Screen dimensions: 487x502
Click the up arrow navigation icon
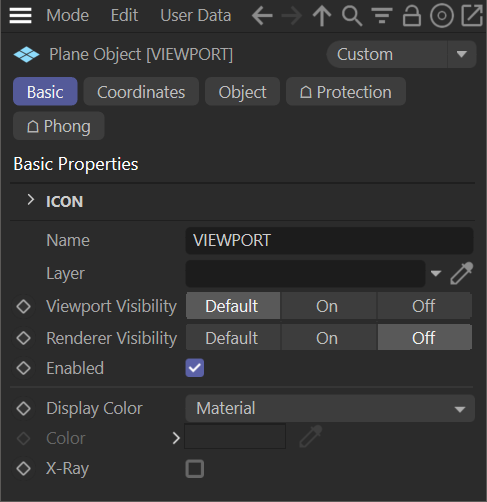[322, 15]
